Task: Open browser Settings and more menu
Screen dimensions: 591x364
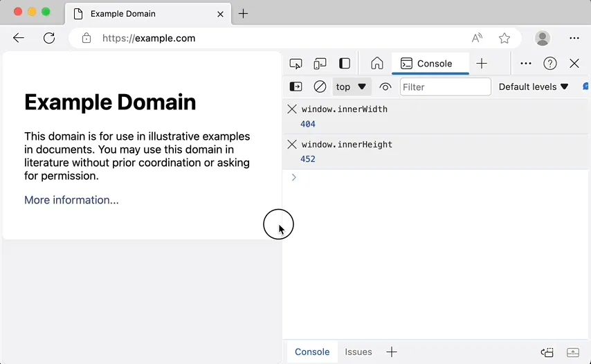Action: pyautogui.click(x=574, y=38)
